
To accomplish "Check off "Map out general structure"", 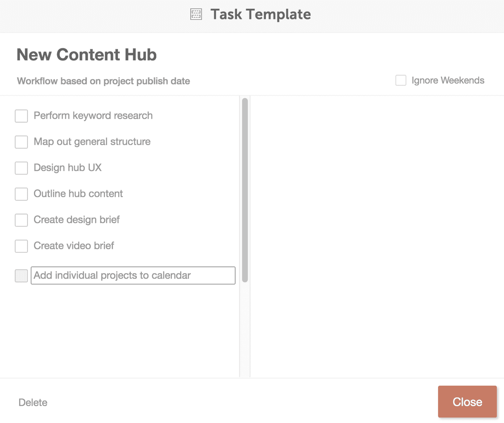I will [21, 142].
